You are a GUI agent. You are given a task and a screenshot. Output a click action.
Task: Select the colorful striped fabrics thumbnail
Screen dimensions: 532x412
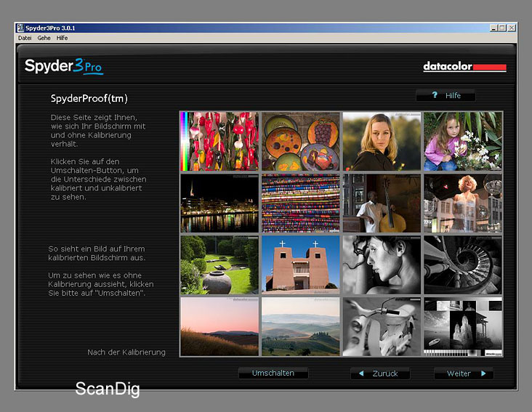pyautogui.click(x=301, y=203)
